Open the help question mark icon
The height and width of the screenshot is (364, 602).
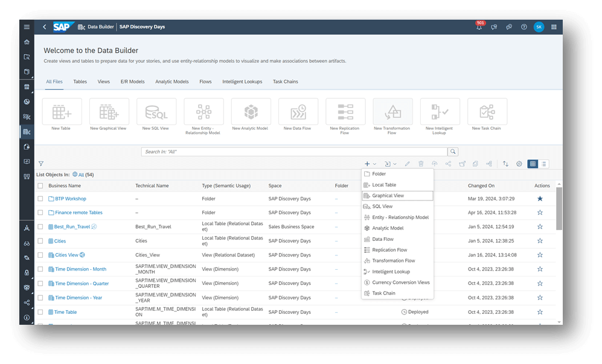(524, 27)
